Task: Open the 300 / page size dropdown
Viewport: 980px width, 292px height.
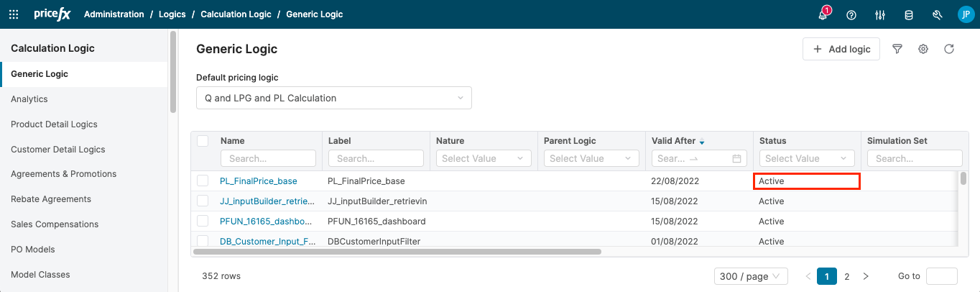Action: pyautogui.click(x=751, y=276)
